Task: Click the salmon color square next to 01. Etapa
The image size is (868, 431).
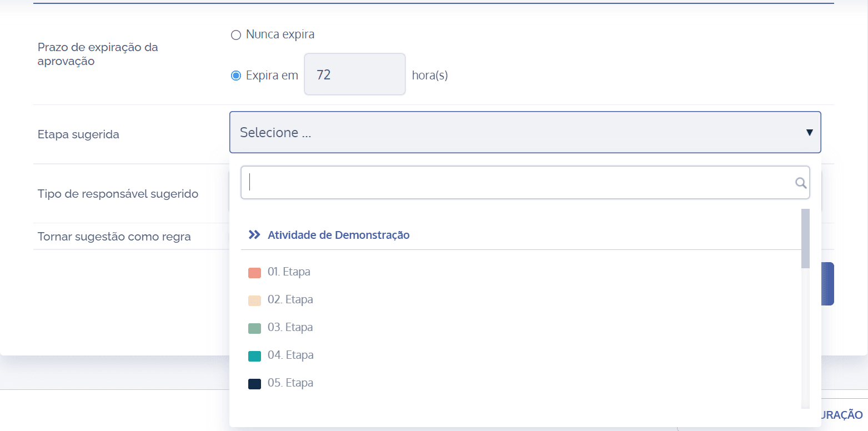Action: [254, 272]
